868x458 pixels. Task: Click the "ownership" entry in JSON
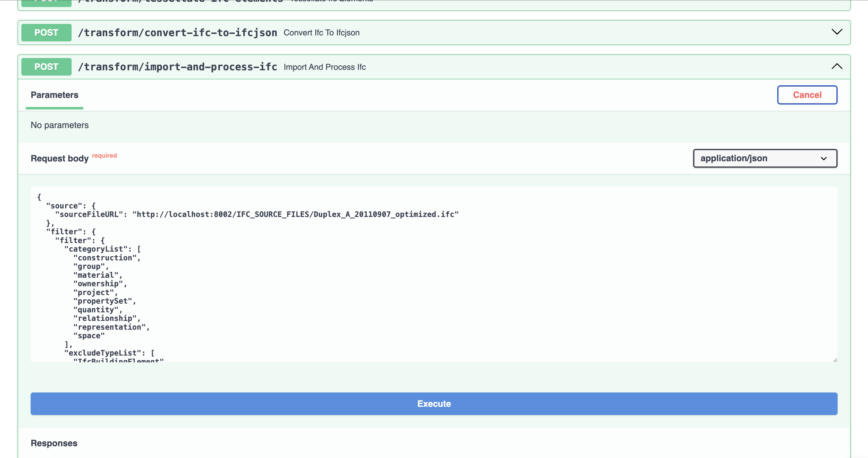(x=100, y=283)
